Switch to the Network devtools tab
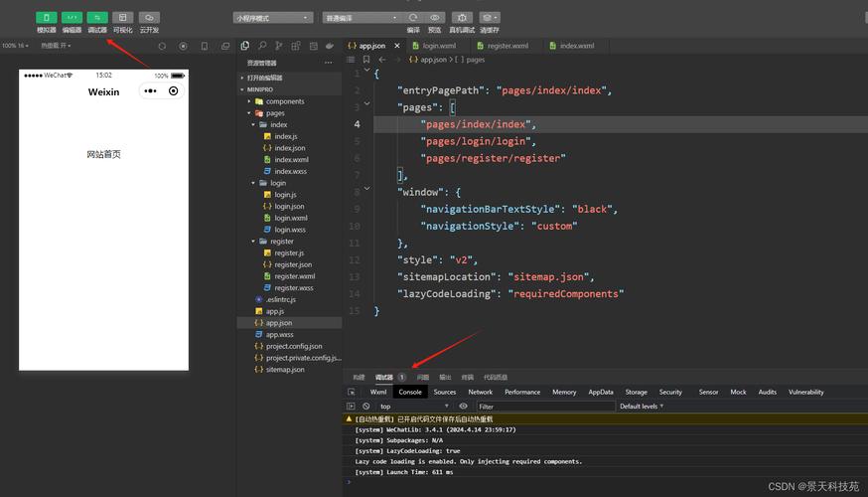The image size is (868, 497). 480,392
